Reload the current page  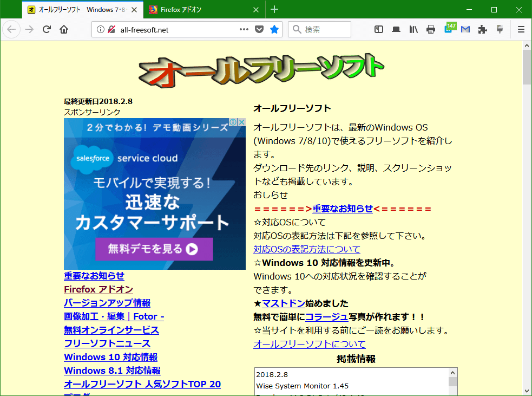click(47, 30)
